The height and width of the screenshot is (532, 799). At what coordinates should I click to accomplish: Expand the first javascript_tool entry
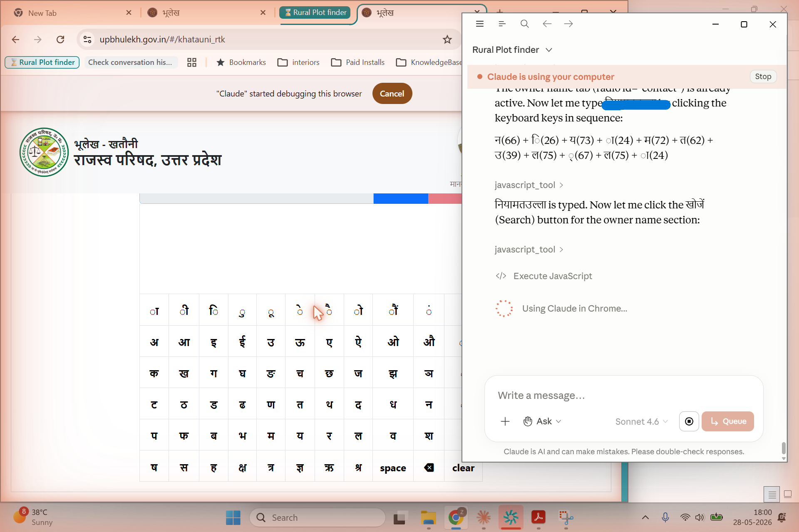pos(529,185)
